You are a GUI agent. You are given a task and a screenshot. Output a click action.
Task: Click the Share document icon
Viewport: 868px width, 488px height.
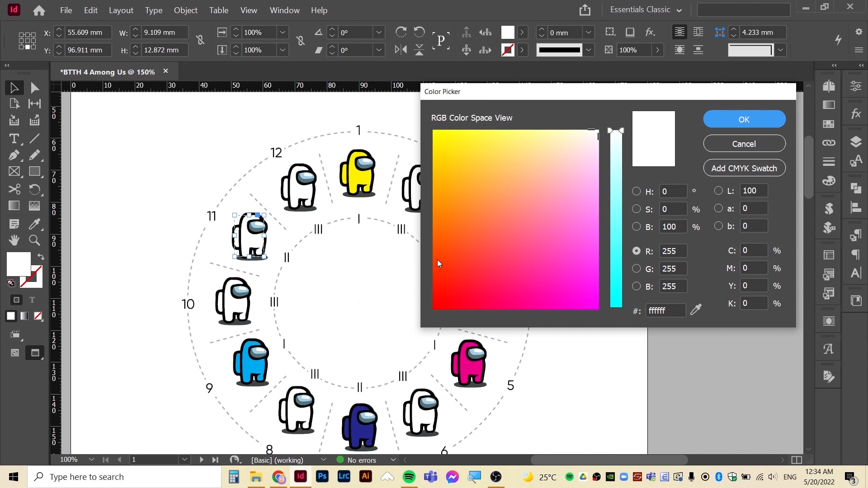[585, 10]
